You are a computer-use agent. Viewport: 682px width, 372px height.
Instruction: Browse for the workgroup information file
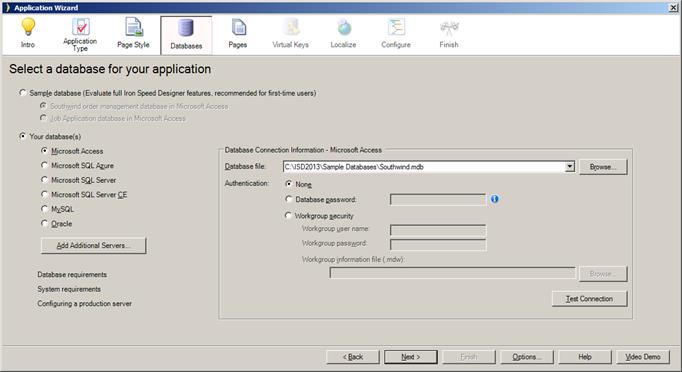(x=603, y=274)
